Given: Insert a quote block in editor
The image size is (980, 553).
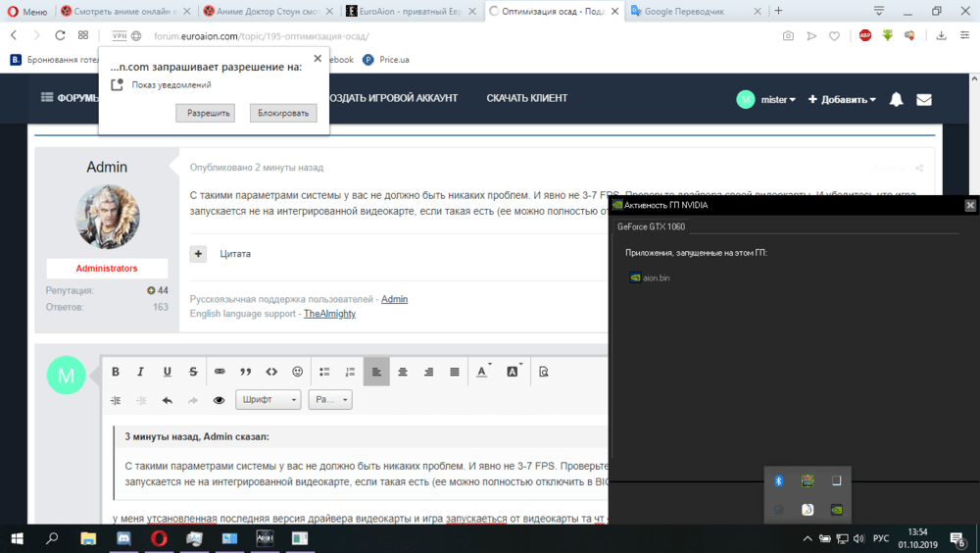Looking at the screenshot, I should (x=246, y=372).
